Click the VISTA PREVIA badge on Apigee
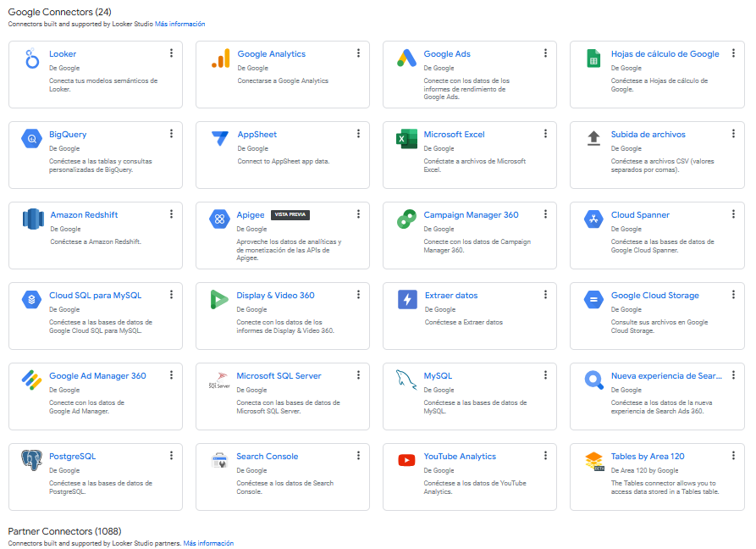 [x=290, y=214]
